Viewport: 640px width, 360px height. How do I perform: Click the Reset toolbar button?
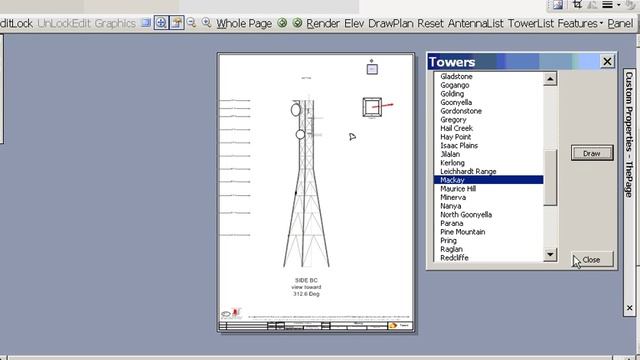(430, 23)
